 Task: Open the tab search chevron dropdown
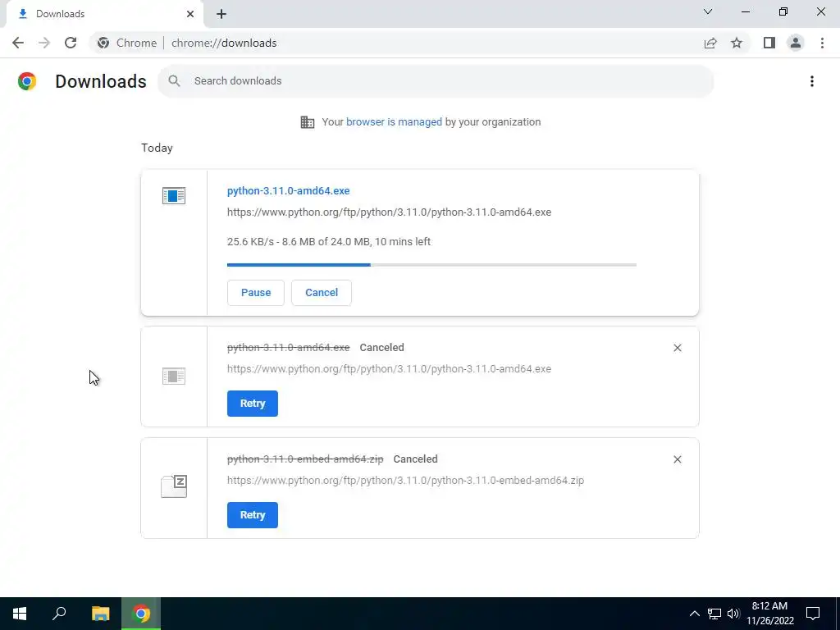coord(708,11)
